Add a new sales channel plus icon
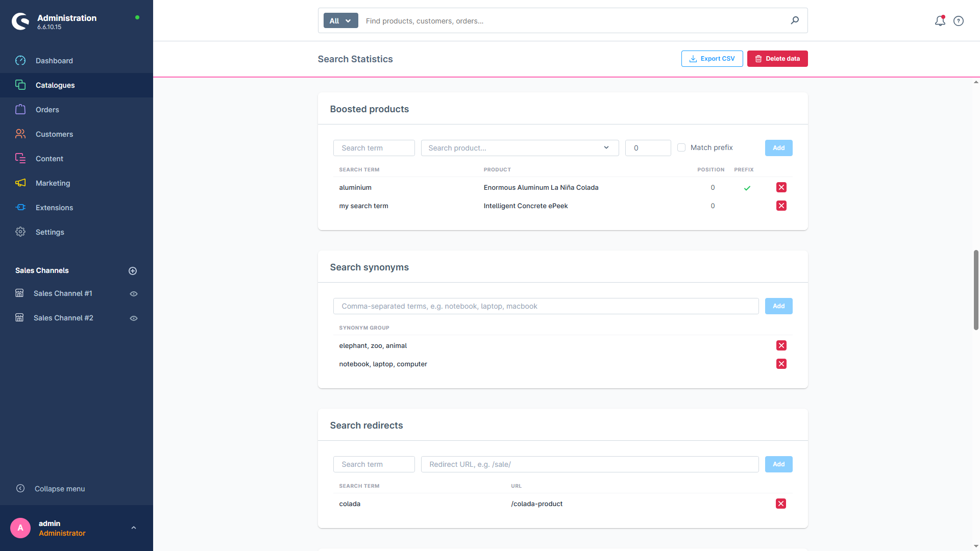The height and width of the screenshot is (551, 980). point(133,271)
